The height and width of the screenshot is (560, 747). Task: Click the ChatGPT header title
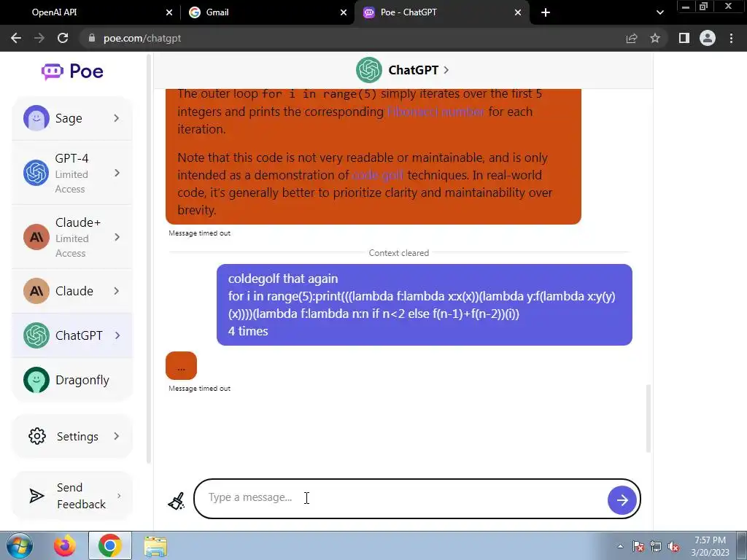(x=414, y=70)
